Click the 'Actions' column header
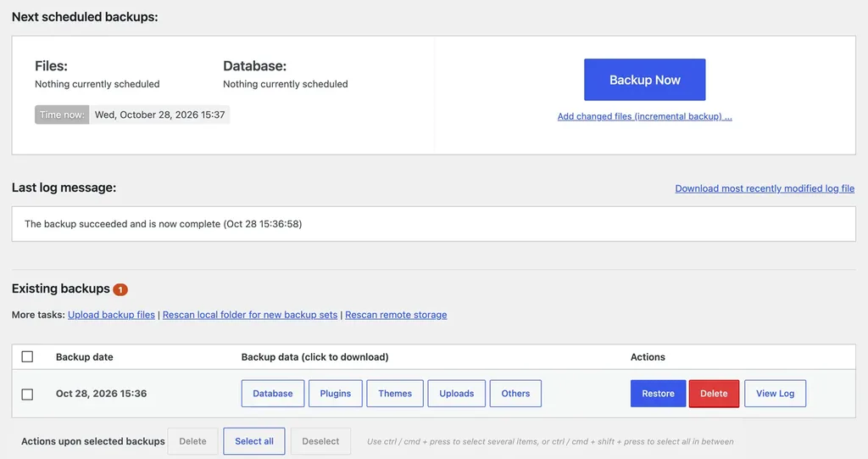The width and height of the screenshot is (868, 459). [x=648, y=357]
